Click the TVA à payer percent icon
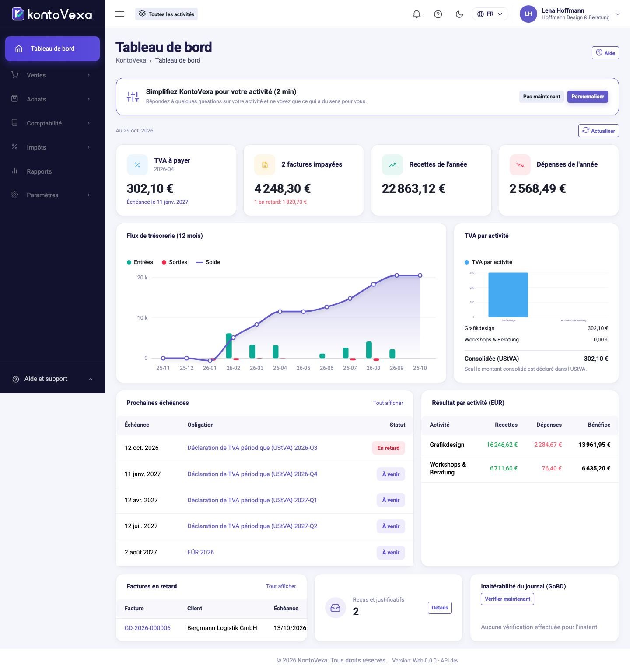This screenshot has height=672, width=630. click(x=137, y=165)
